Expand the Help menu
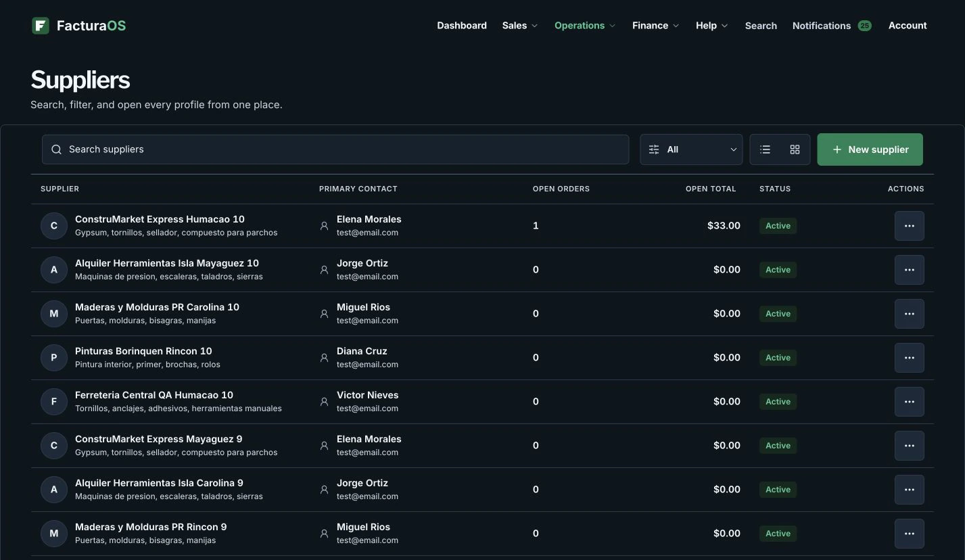 [x=711, y=26]
